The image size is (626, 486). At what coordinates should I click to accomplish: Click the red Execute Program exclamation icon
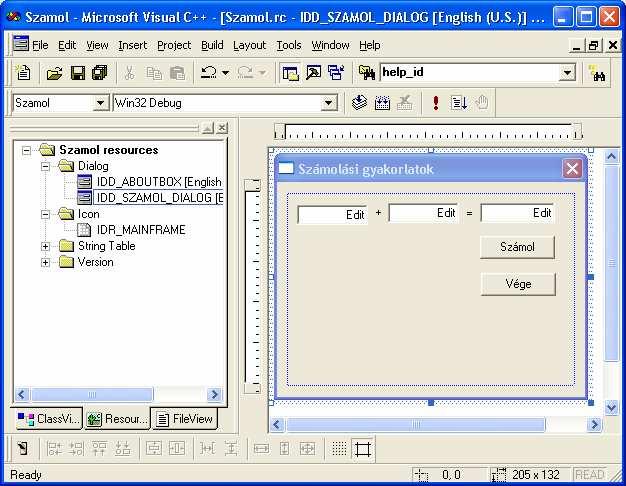point(436,103)
